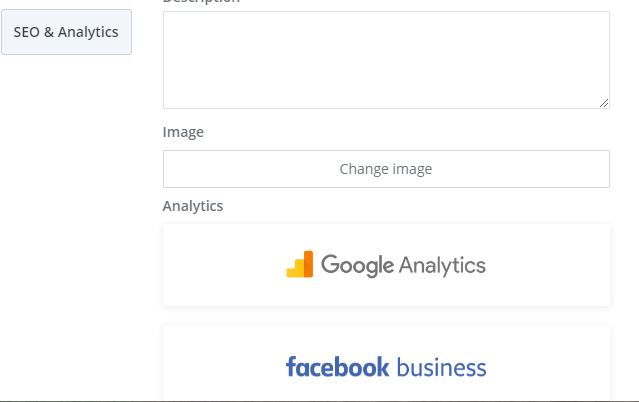This screenshot has height=402, width=639.
Task: Click the first letter 'f' of facebook logo
Action: point(291,366)
